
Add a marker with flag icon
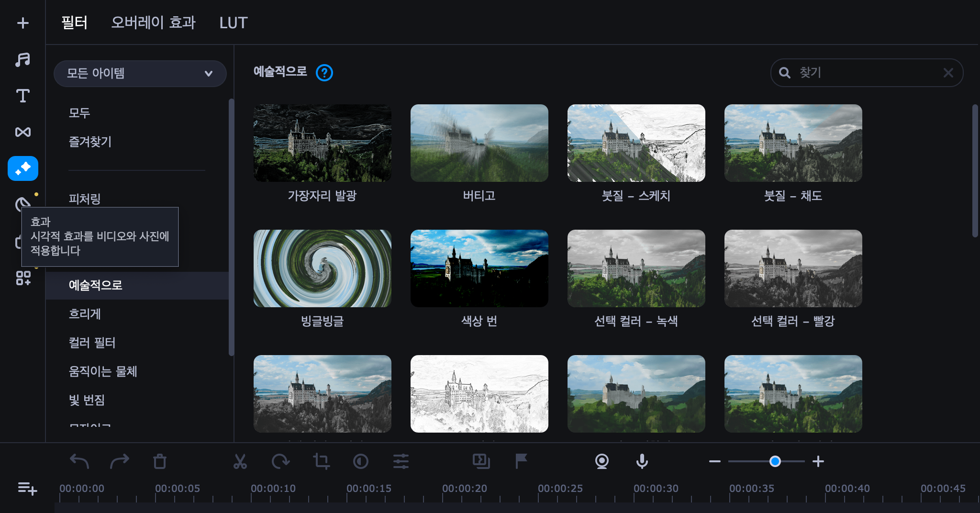(x=521, y=461)
